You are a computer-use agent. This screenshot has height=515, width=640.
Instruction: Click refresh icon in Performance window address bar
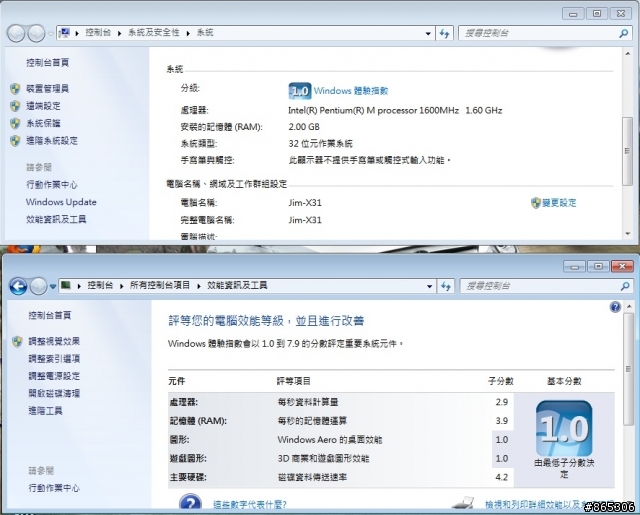[x=446, y=286]
